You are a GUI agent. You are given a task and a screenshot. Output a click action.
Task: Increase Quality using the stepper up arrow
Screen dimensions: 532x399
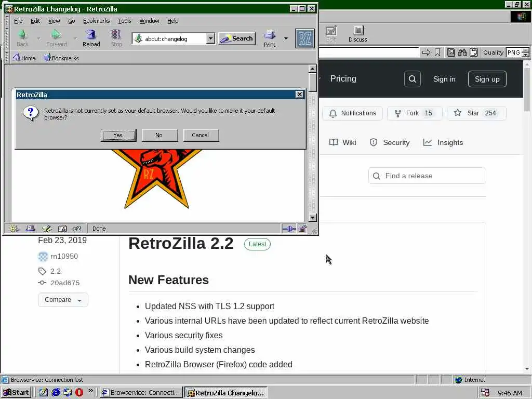click(526, 50)
